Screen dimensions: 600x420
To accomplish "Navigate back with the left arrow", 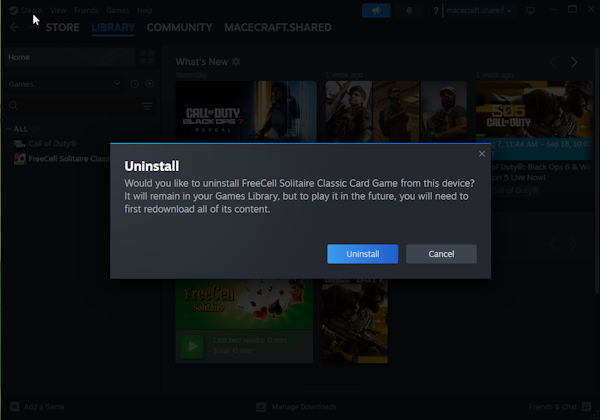I will pos(14,27).
